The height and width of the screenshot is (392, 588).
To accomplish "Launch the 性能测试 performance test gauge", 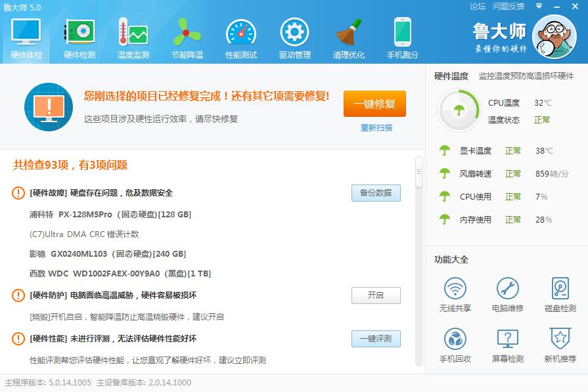I will [241, 38].
